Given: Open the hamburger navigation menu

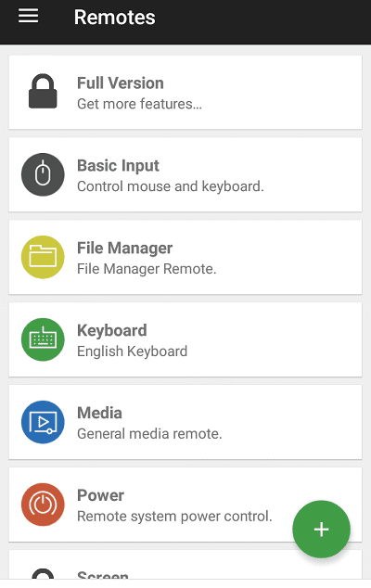Looking at the screenshot, I should (29, 16).
